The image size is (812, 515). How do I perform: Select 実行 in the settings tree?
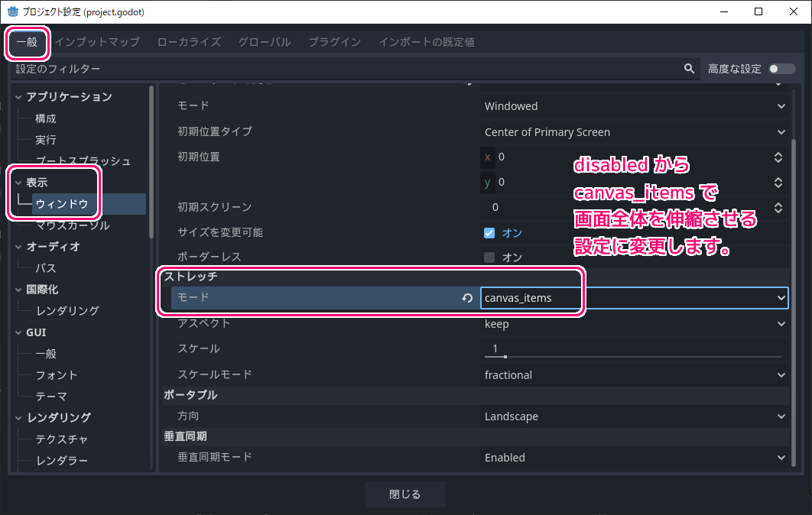click(x=46, y=140)
